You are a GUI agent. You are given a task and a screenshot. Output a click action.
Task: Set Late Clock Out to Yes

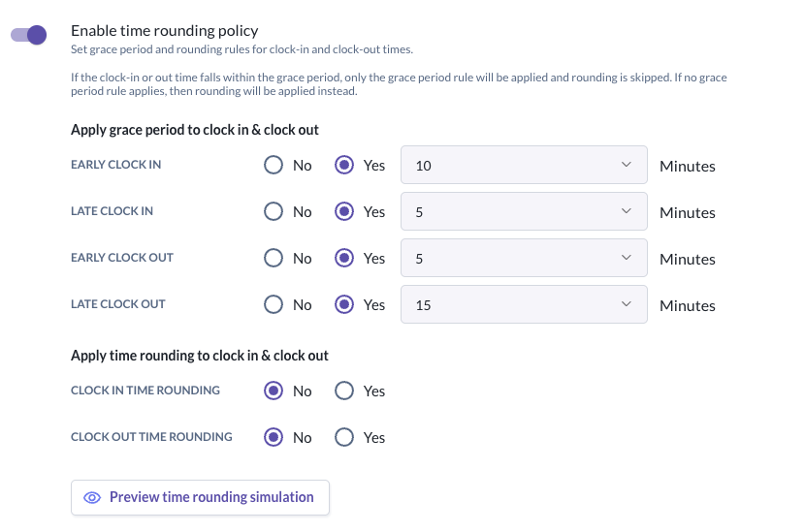(x=344, y=305)
